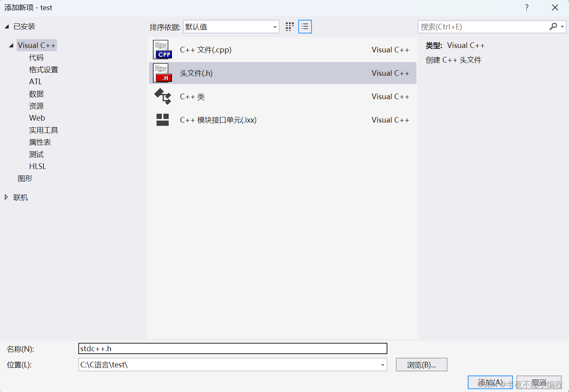Click the search magnifier icon
This screenshot has height=392, width=569.
click(x=552, y=27)
